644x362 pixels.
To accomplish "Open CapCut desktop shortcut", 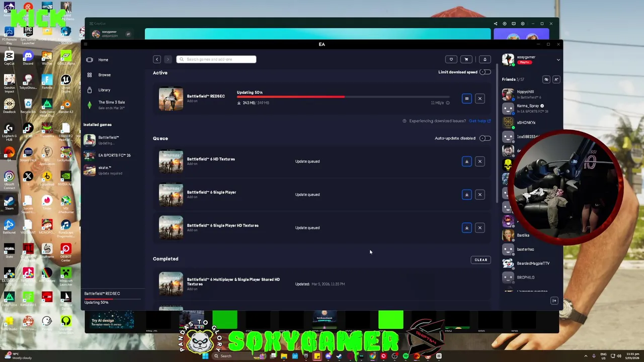I will coord(9,58).
